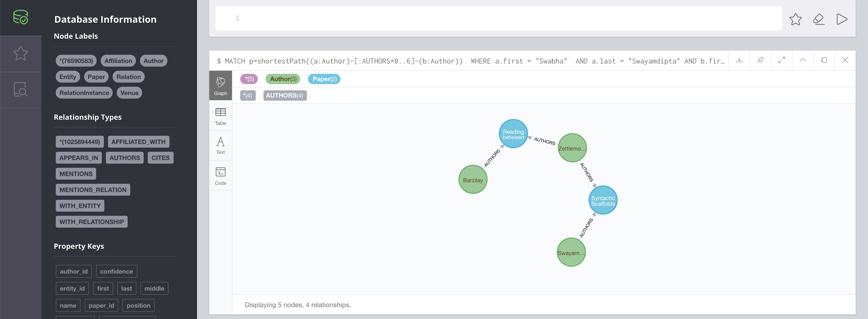The height and width of the screenshot is (319, 868).
Task: Collapse the result frame chevron
Action: (803, 60)
